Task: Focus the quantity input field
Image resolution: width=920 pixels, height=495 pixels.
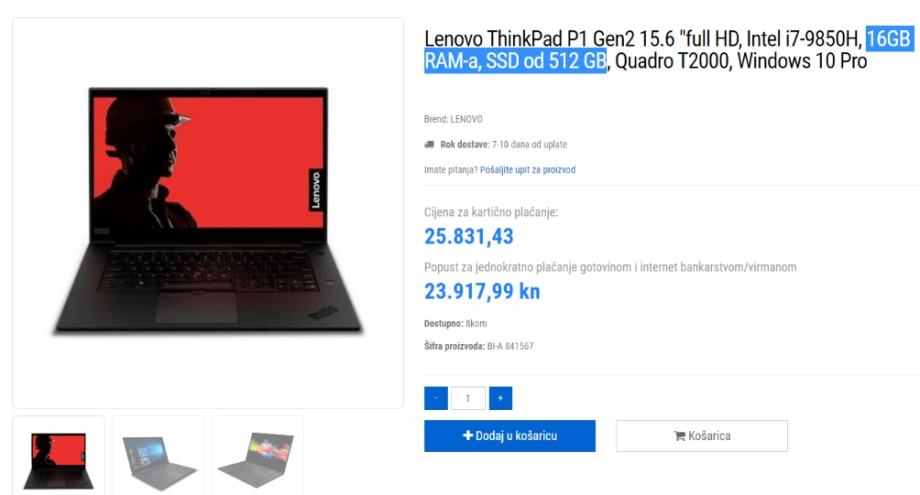Action: point(468,398)
